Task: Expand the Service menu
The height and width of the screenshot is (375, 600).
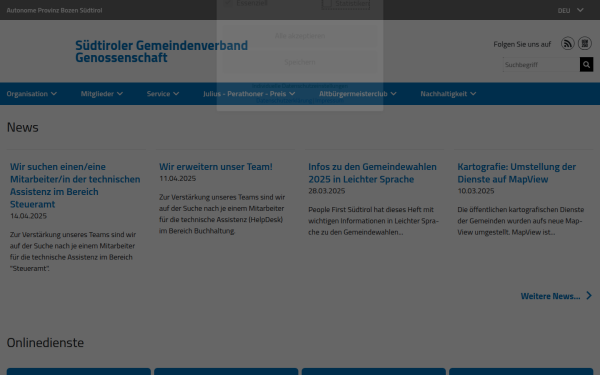Action: pos(163,94)
